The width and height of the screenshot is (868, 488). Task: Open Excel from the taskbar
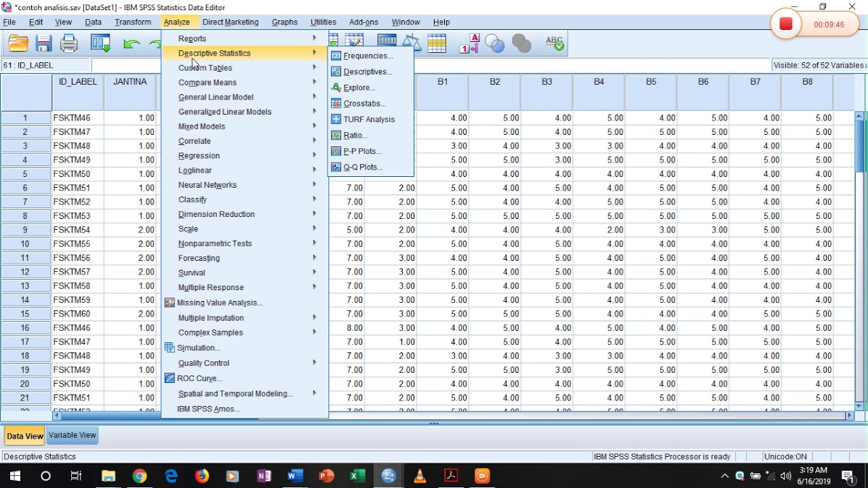pyautogui.click(x=357, y=476)
